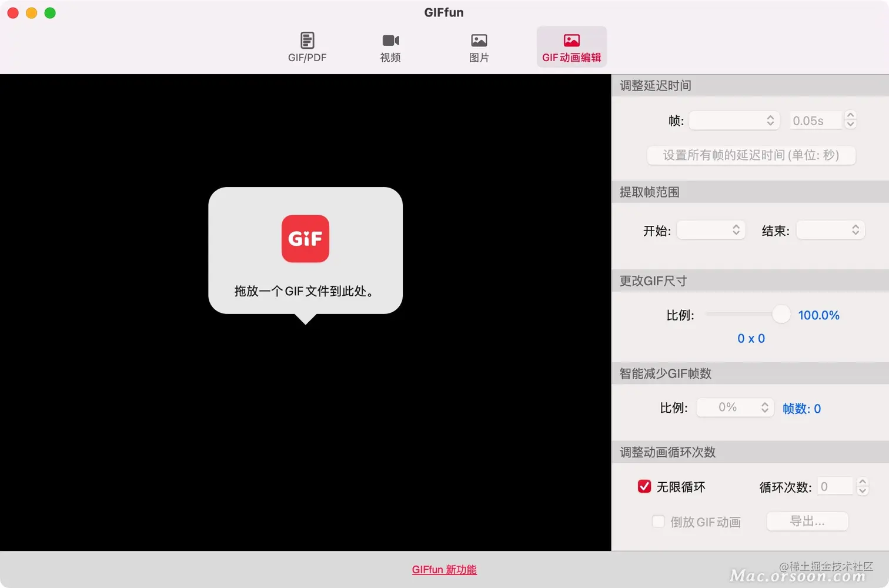Click the 调整延迟时间 section header
Screen dimensions: 889x588
pyautogui.click(x=750, y=86)
